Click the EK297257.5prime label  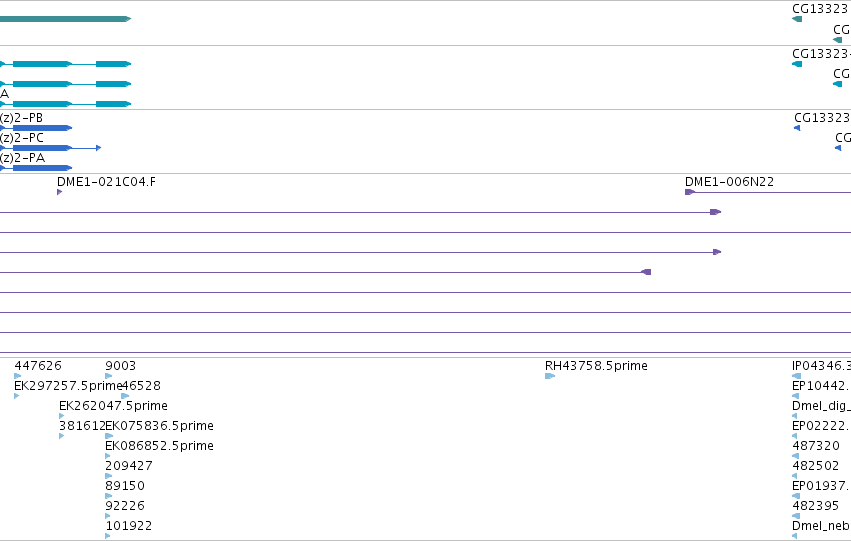click(67, 386)
